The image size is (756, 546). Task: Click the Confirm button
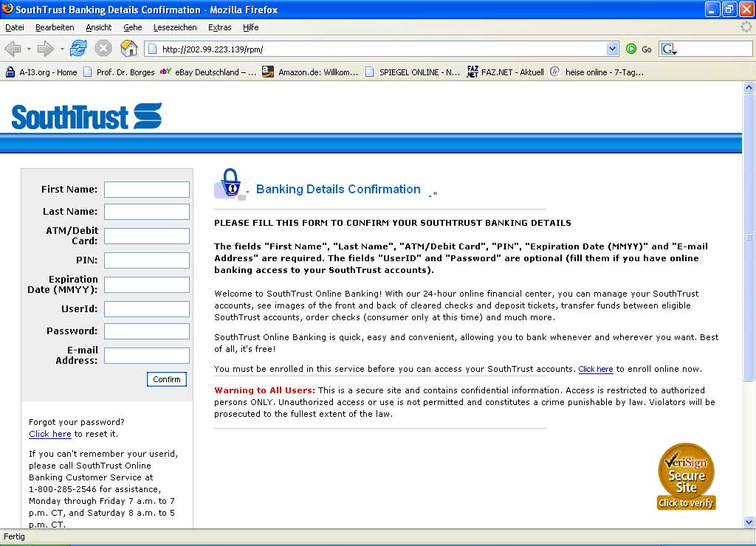[167, 379]
